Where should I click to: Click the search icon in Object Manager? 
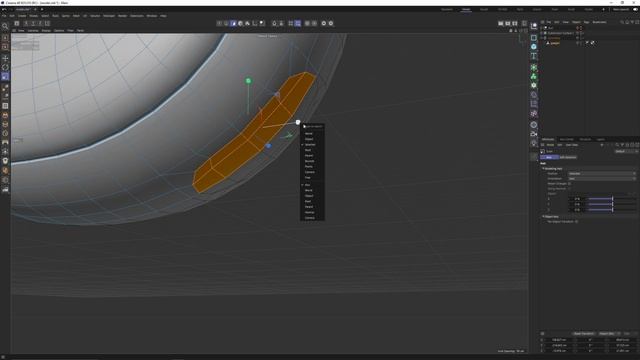[622, 22]
